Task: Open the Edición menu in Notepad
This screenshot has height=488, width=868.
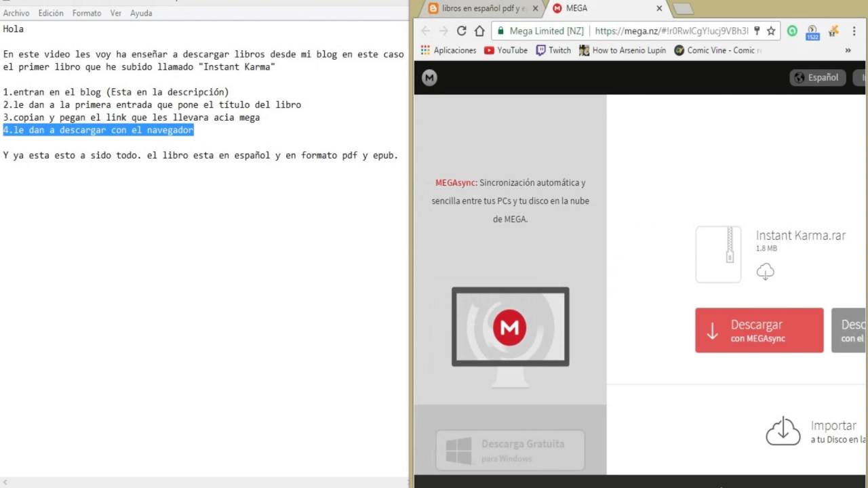Action: point(51,13)
